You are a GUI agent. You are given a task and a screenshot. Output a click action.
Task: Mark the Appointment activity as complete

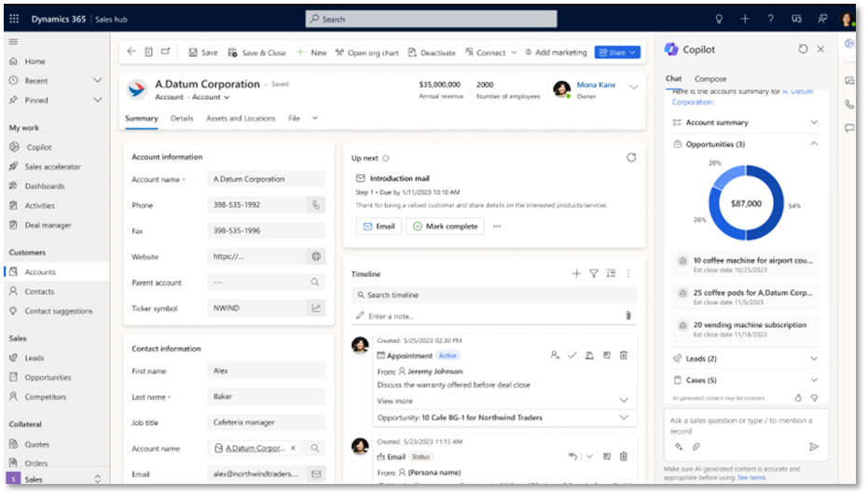572,355
